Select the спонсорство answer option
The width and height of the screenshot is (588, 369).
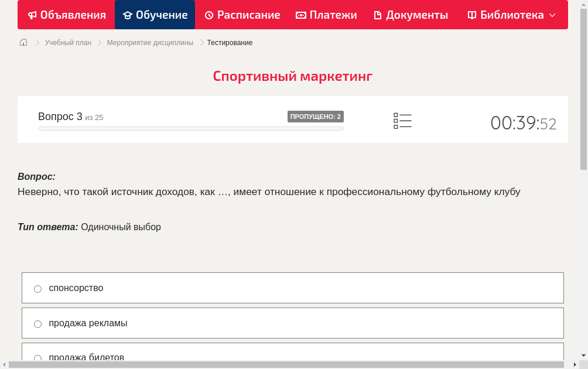tap(37, 288)
